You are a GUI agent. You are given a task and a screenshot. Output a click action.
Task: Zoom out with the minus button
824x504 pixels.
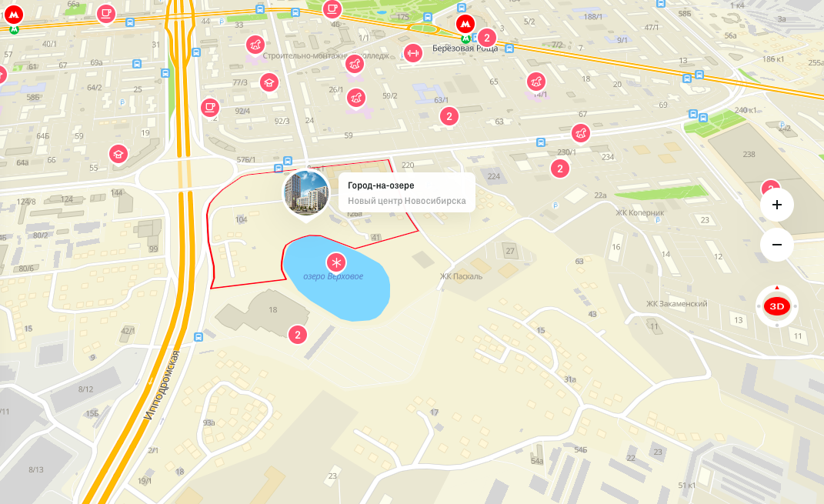point(777,245)
